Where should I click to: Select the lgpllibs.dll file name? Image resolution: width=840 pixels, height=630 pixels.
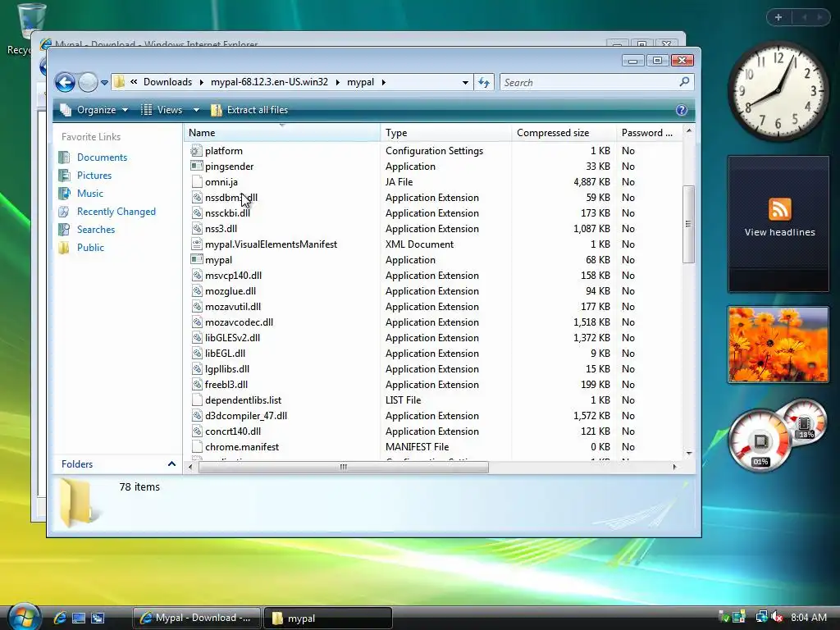coord(227,369)
